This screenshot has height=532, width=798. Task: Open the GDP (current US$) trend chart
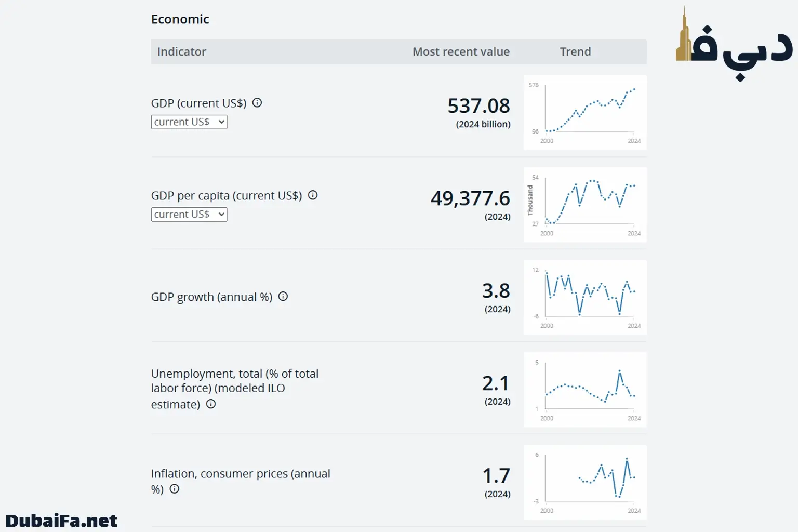pos(585,112)
